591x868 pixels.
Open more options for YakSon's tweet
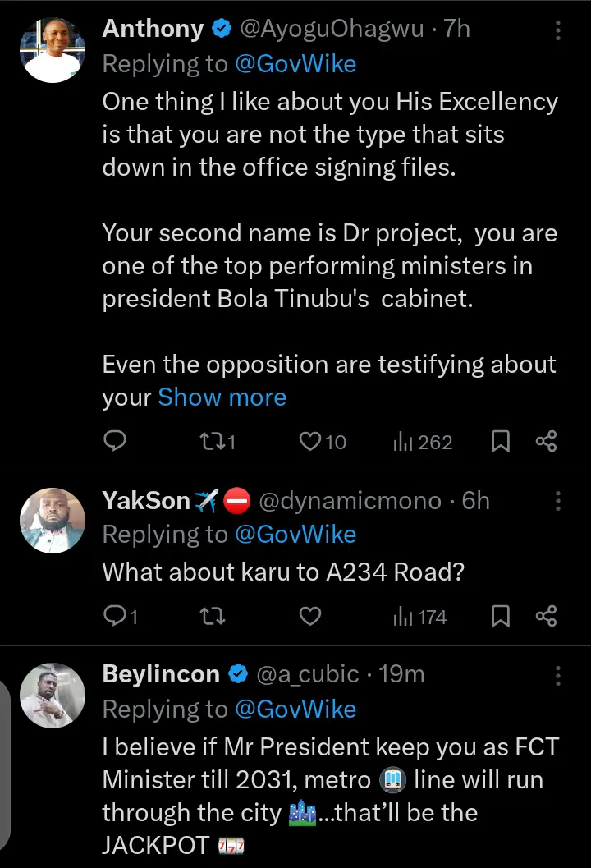click(x=558, y=501)
